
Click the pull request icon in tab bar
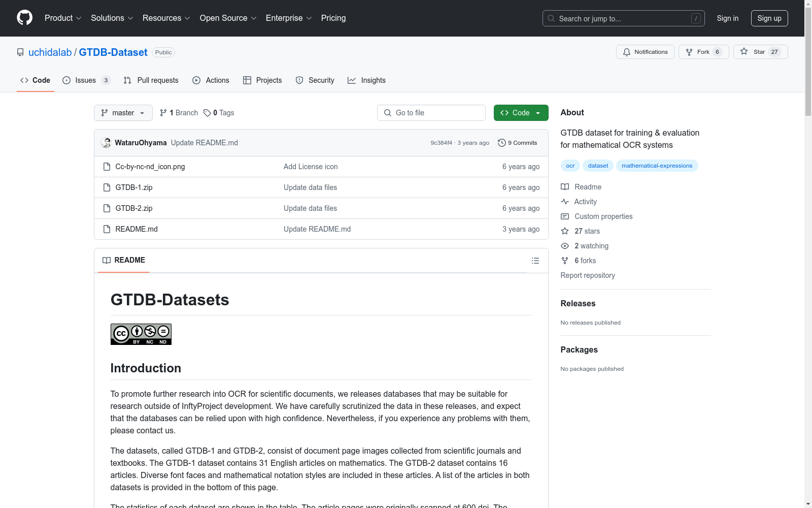[127, 80]
